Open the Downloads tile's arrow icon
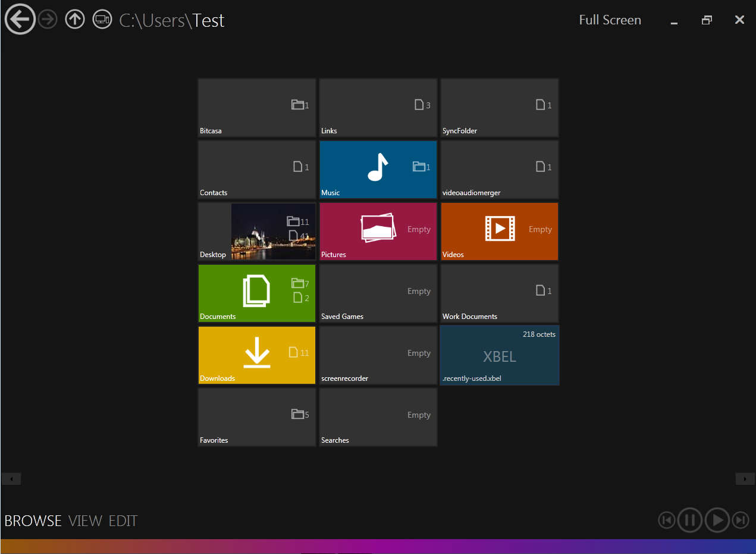Image resolution: width=756 pixels, height=554 pixels. [x=257, y=353]
